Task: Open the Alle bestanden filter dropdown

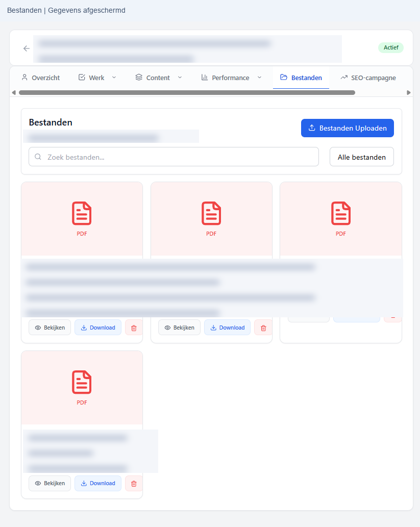Action: 361,157
